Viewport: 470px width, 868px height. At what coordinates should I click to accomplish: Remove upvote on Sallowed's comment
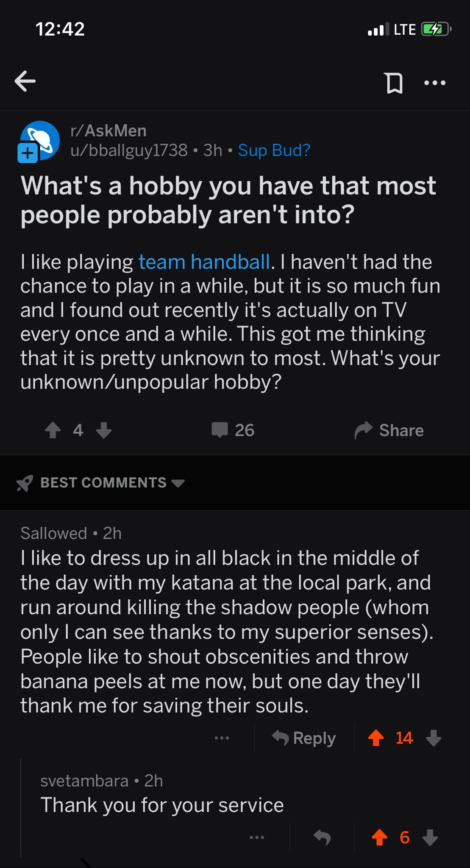[376, 738]
